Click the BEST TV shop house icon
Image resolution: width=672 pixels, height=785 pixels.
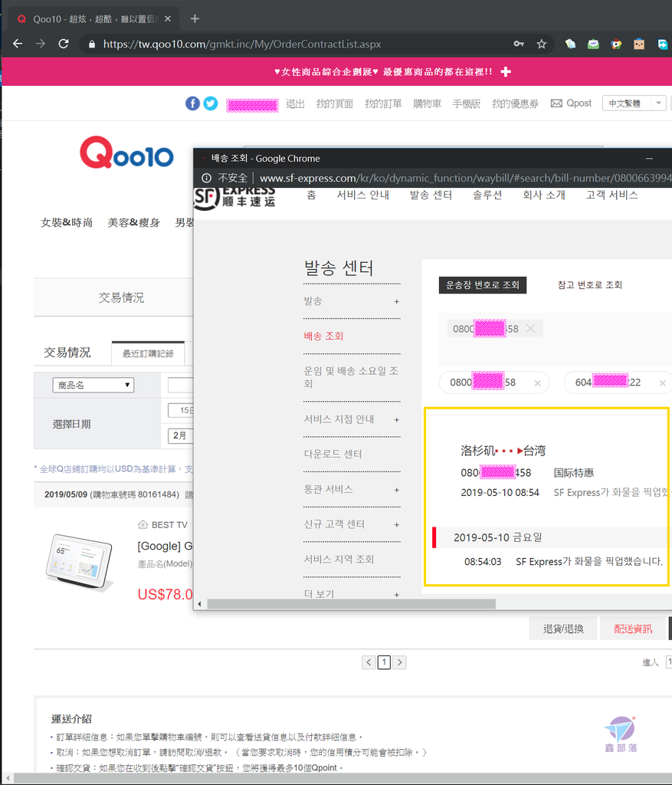[143, 524]
